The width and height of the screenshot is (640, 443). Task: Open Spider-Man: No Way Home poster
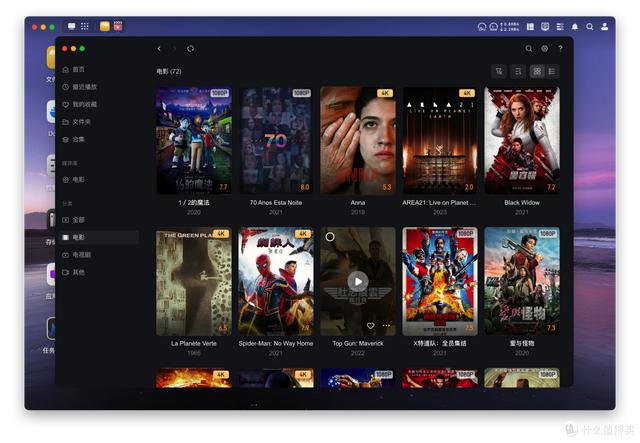tap(276, 281)
